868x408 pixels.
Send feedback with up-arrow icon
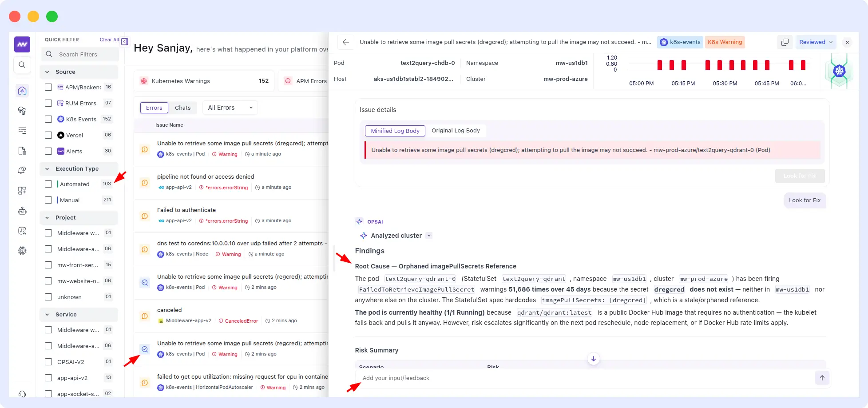coord(822,378)
